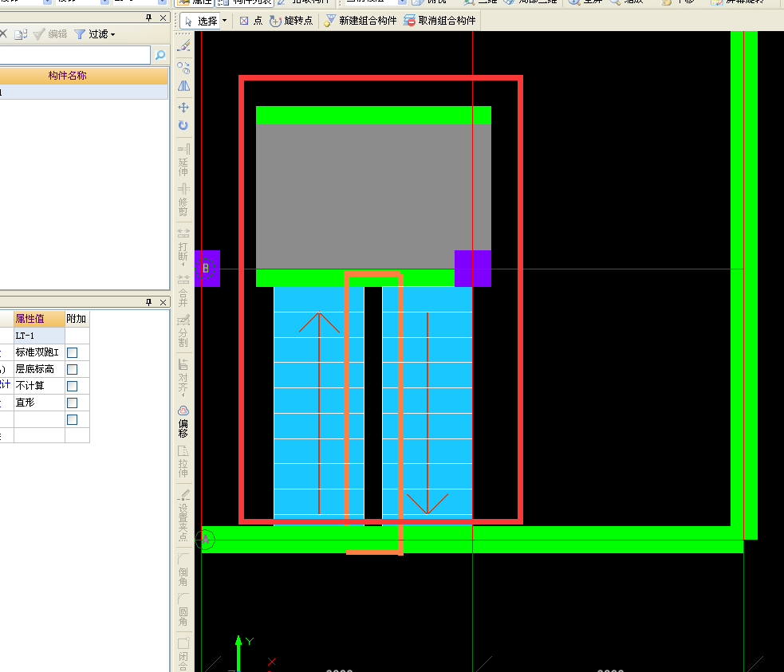
Task: Click the 拉伸 (stretch) tool
Action: click(x=183, y=462)
